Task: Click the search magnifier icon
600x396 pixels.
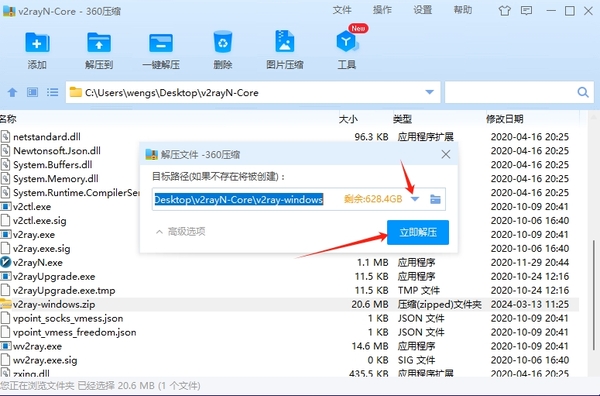Action: (583, 92)
